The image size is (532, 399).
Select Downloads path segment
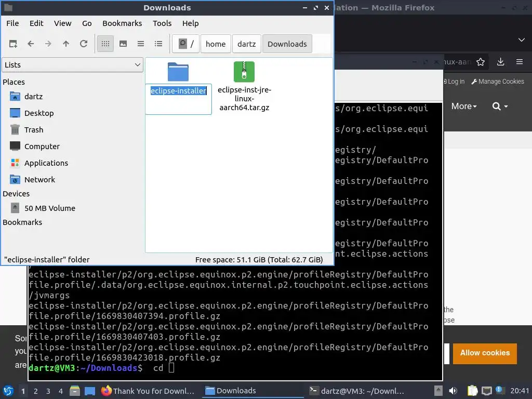coord(287,44)
